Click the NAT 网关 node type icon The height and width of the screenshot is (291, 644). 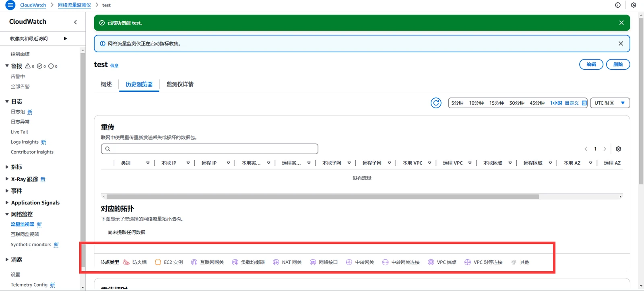coord(276,262)
